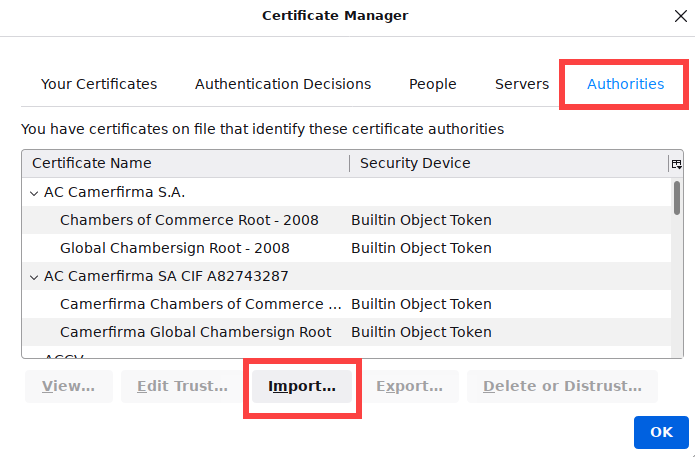
Task: Go to the People tab
Action: point(433,84)
